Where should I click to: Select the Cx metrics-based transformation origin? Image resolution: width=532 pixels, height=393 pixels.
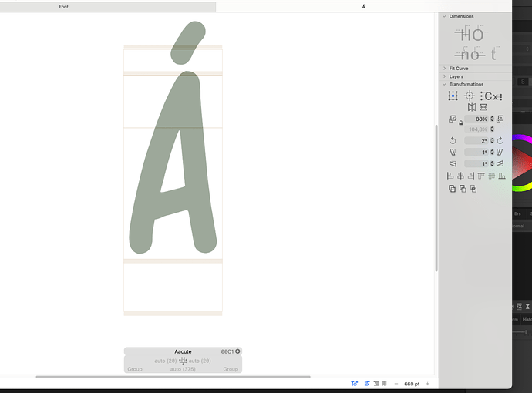491,96
